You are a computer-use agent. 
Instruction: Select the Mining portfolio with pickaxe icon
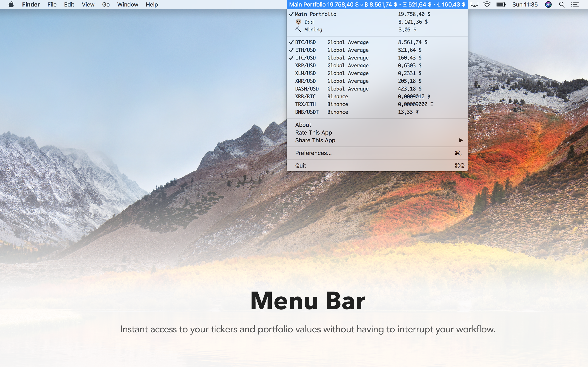click(313, 30)
